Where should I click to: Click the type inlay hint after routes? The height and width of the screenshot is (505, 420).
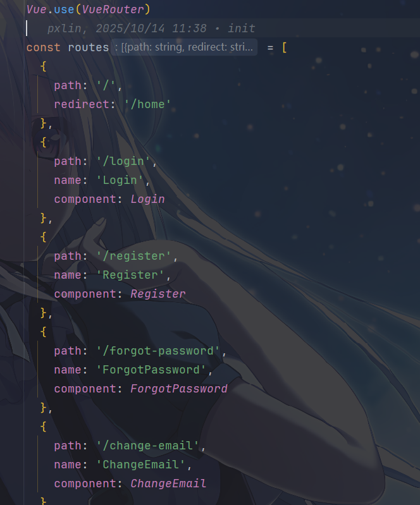184,47
